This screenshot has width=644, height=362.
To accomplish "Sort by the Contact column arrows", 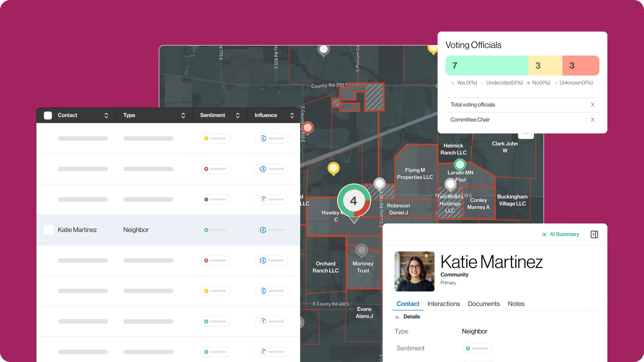I will click(106, 115).
